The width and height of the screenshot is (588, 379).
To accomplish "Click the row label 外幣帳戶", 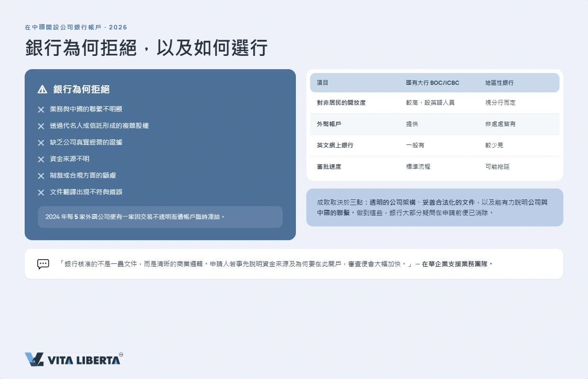I will click(x=329, y=124).
